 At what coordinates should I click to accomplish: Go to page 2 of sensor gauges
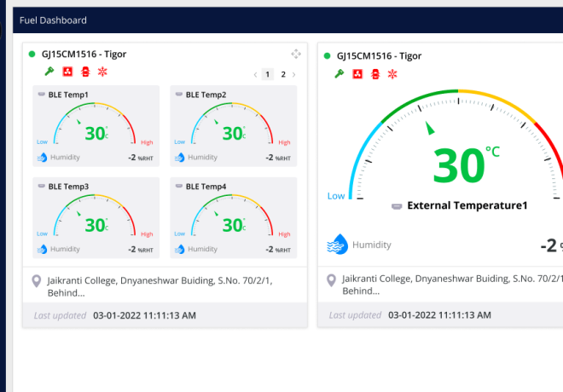(283, 75)
